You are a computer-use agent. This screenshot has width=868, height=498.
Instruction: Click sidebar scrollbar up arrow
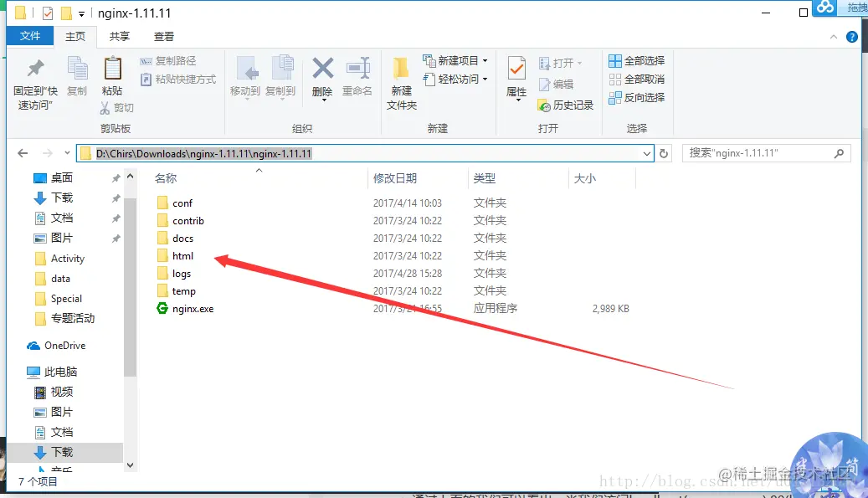tap(130, 177)
